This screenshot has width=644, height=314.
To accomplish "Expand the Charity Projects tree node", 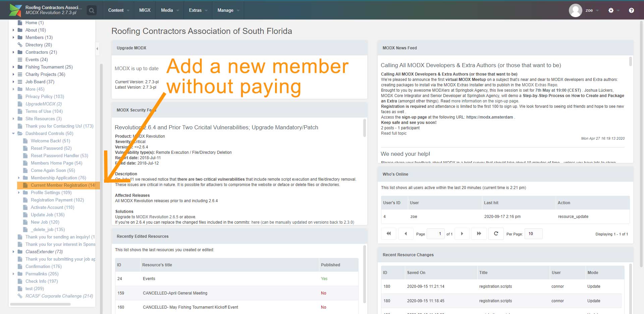I will (13, 75).
